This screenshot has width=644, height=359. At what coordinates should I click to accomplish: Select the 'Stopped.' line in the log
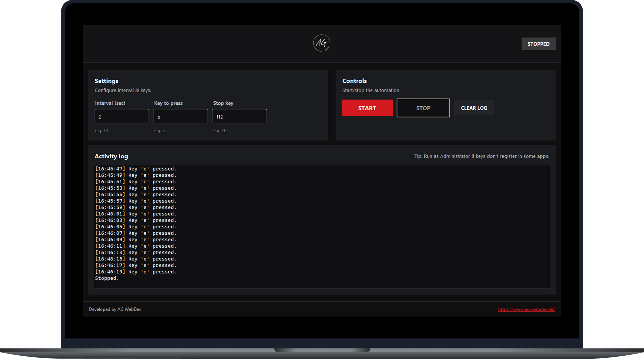(107, 278)
